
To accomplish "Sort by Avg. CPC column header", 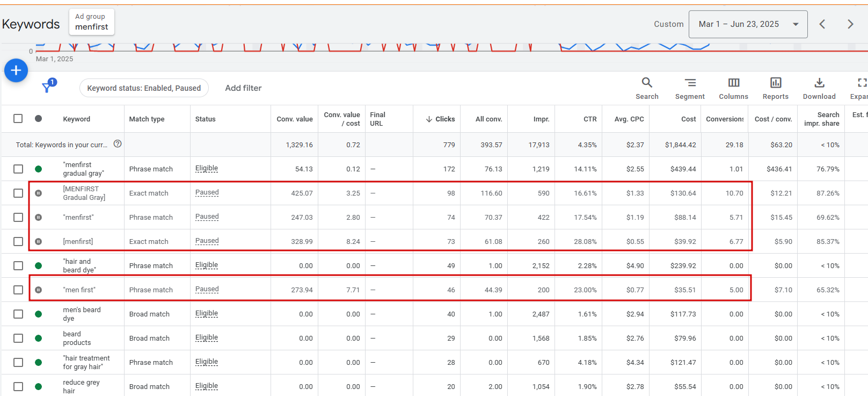I will 629,119.
